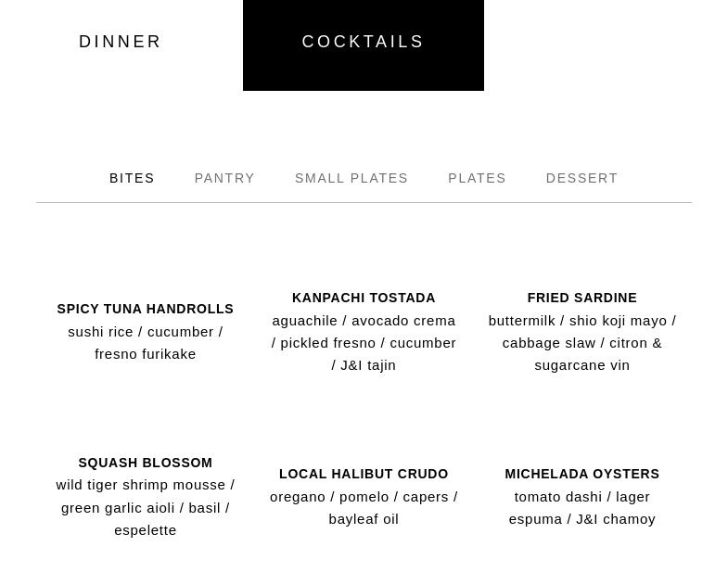Show the Pantry section
Image resolution: width=728 pixels, height=572 pixels.
click(x=224, y=178)
